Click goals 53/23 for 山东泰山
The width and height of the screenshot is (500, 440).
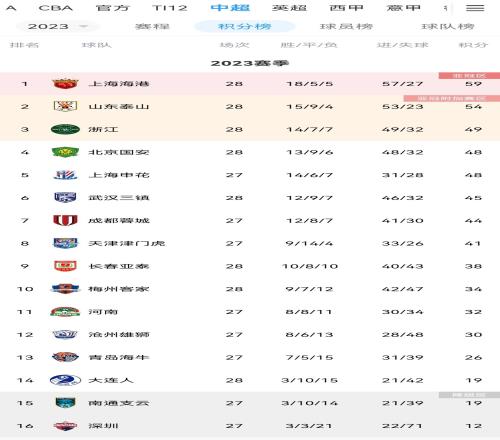point(403,107)
